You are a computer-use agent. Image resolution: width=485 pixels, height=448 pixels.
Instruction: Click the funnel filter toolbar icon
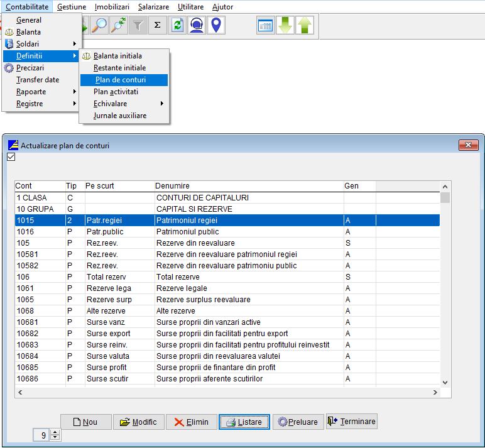(138, 25)
